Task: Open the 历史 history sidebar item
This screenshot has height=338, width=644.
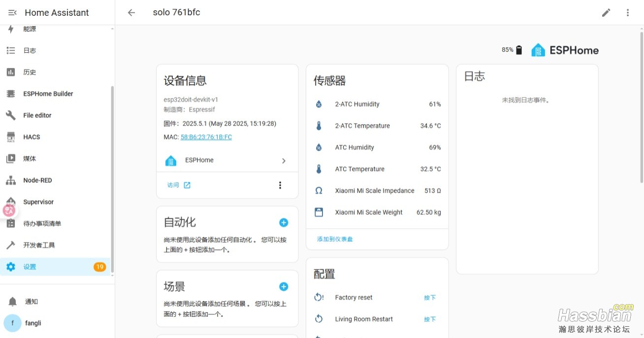Action: pos(56,72)
